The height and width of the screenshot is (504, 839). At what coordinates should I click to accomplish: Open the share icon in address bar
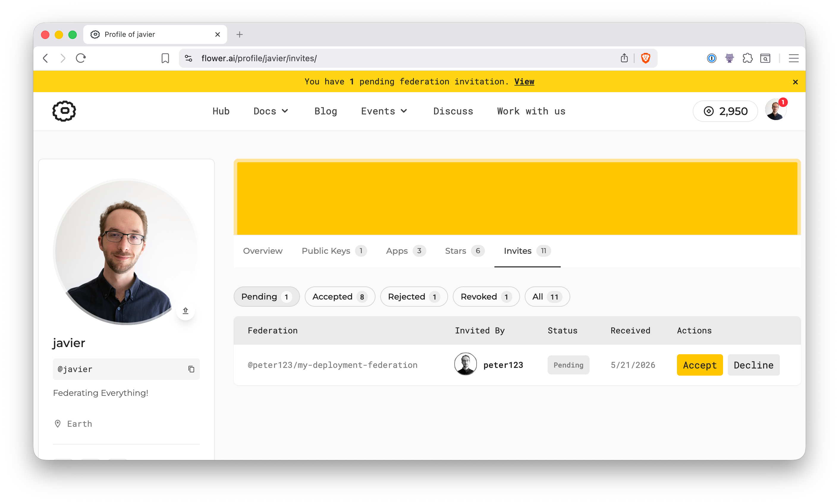point(624,58)
